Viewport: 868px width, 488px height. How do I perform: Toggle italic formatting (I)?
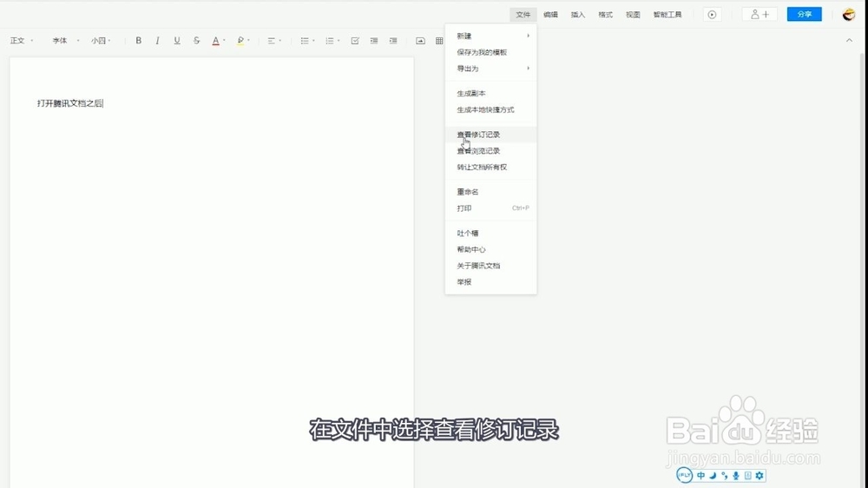click(x=158, y=41)
